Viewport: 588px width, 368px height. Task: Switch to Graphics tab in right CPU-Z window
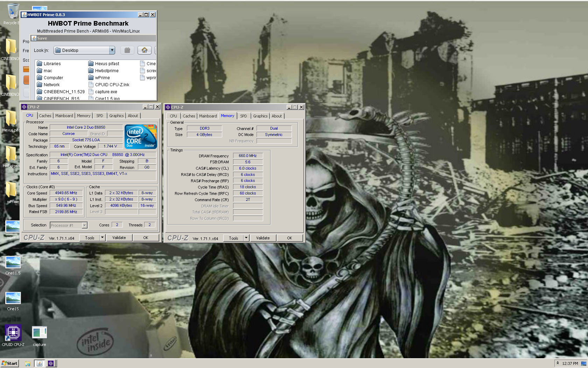(x=260, y=116)
